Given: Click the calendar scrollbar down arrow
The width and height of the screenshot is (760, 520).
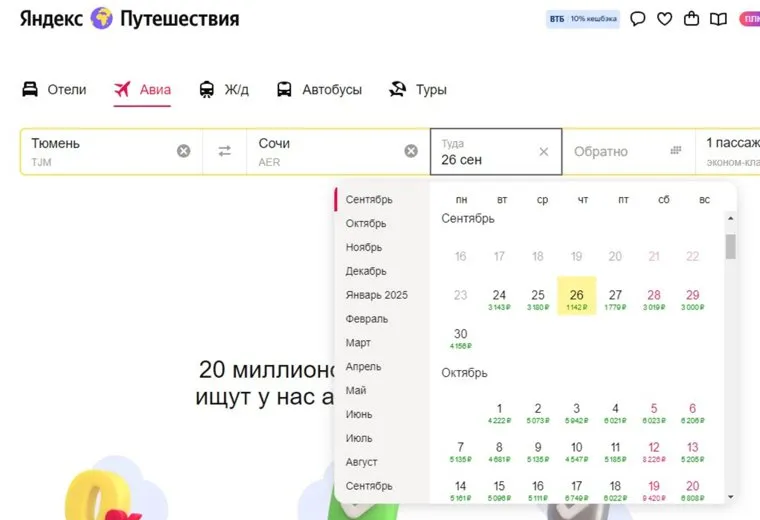Looking at the screenshot, I should pos(730,496).
